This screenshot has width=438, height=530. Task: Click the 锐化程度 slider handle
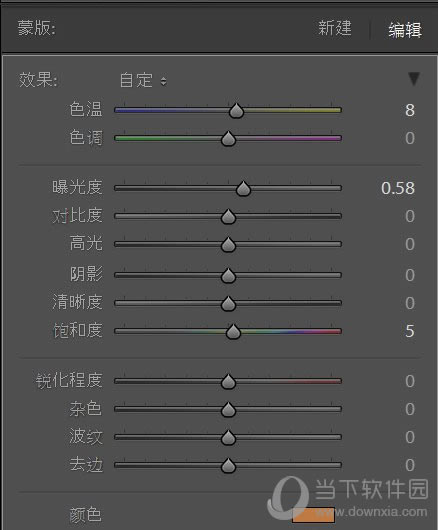tap(228, 382)
